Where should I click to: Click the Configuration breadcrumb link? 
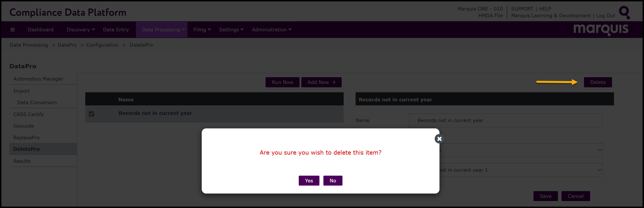click(x=102, y=45)
